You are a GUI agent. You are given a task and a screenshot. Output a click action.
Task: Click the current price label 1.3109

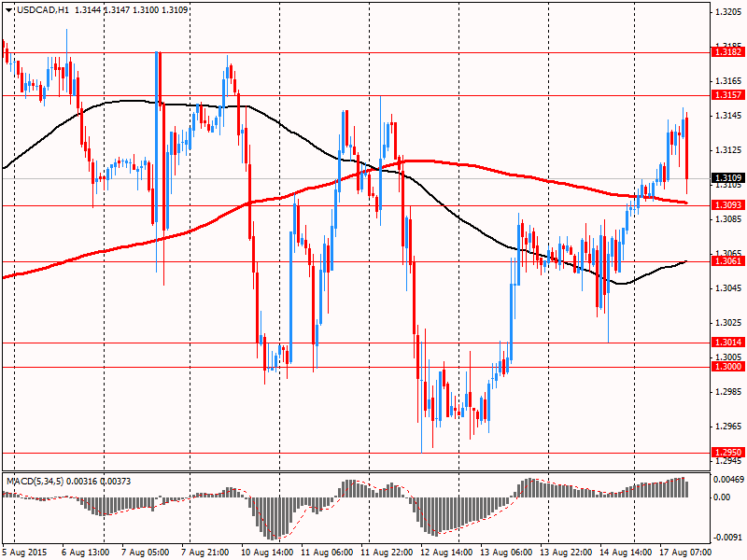pyautogui.click(x=727, y=178)
